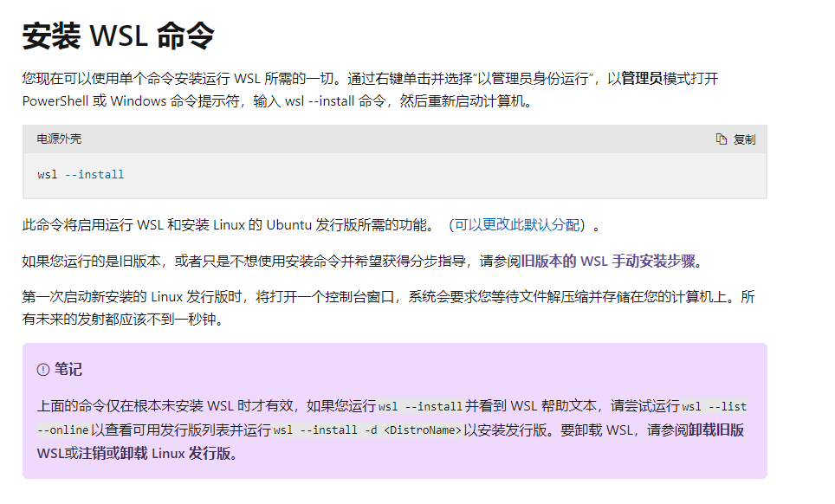Click the 复制 copy button label

pyautogui.click(x=744, y=139)
